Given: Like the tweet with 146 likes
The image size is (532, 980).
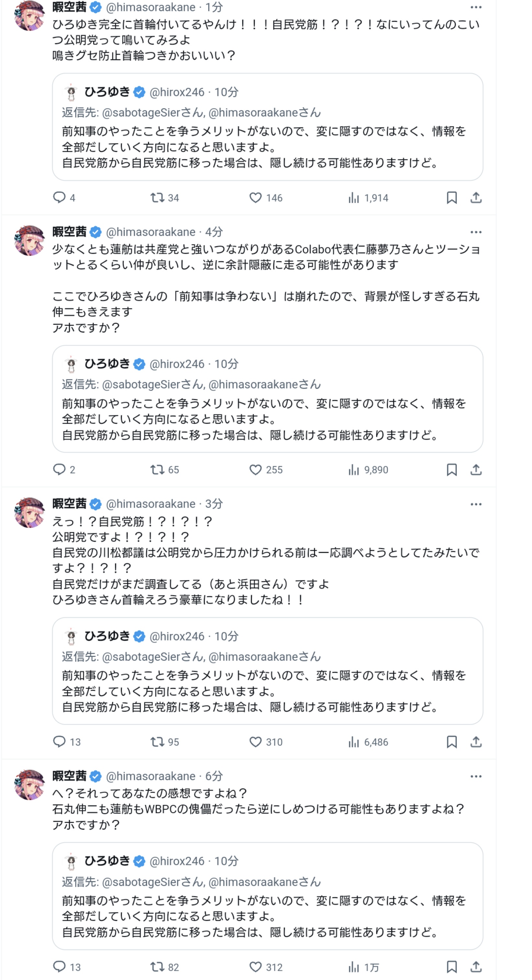Looking at the screenshot, I should coord(255,197).
